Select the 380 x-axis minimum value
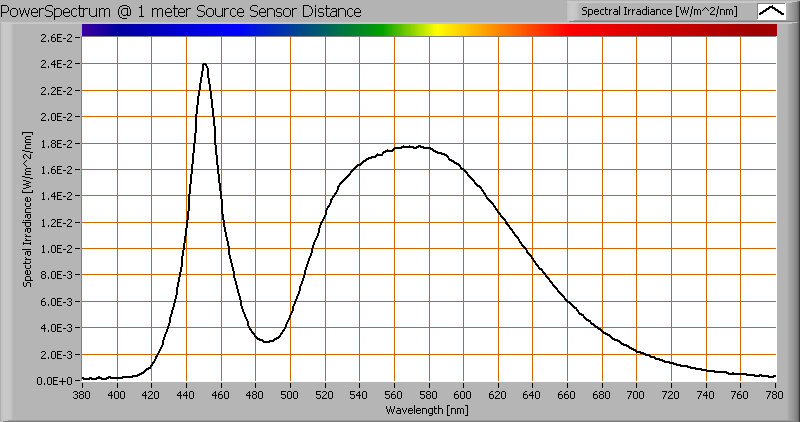 pos(82,395)
